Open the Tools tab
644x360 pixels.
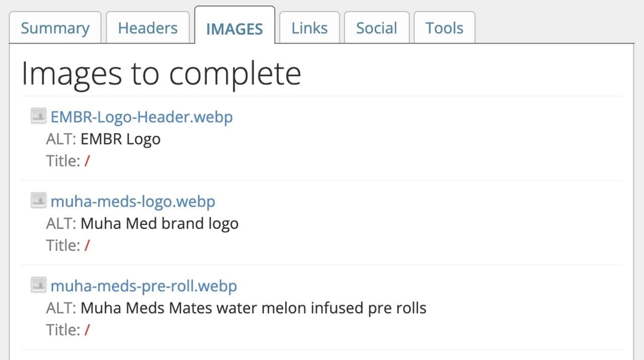444,28
